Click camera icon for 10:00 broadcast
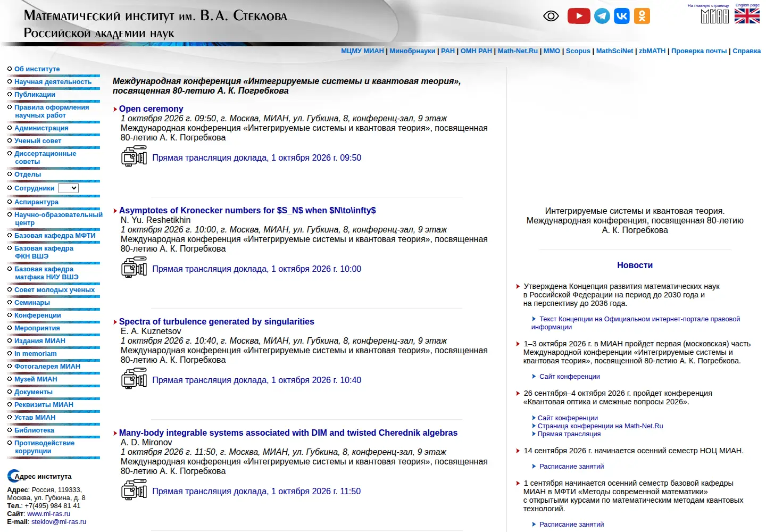This screenshot has height=532, width=766. (x=134, y=268)
